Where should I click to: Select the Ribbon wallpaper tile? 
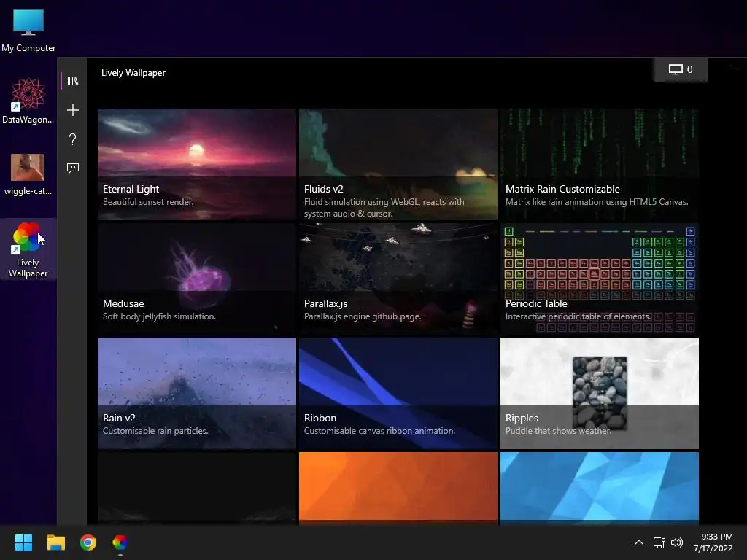(x=398, y=393)
